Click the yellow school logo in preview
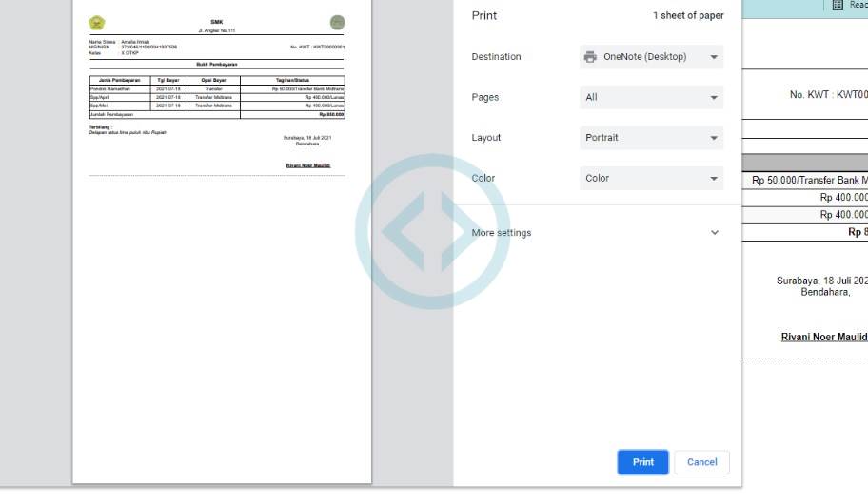The image size is (868, 503). (97, 22)
